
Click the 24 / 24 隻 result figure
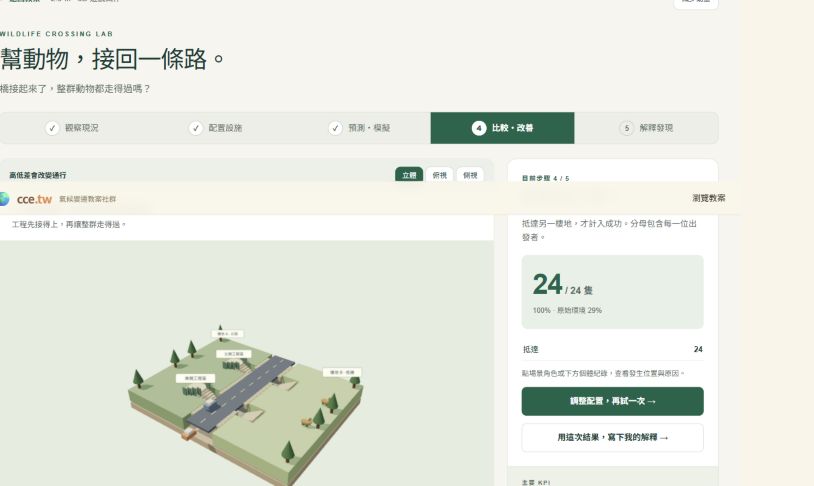point(563,285)
